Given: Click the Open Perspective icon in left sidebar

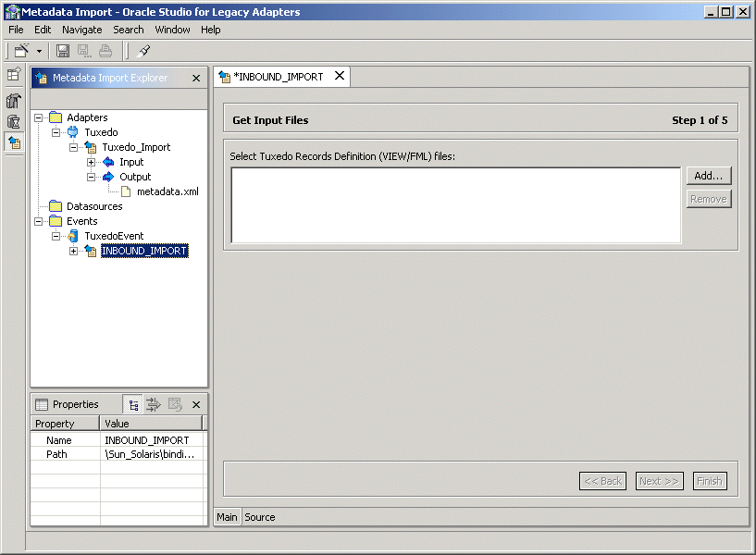Looking at the screenshot, I should tap(14, 74).
